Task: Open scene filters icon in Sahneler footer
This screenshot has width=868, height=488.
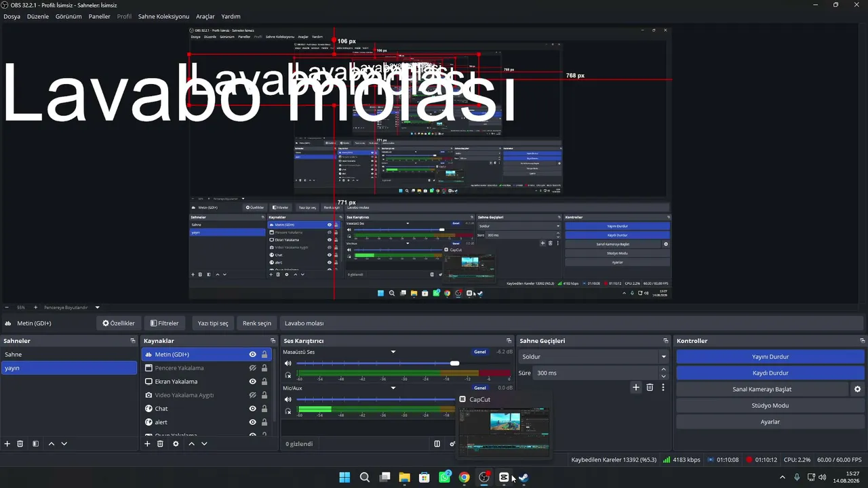Action: point(35,444)
